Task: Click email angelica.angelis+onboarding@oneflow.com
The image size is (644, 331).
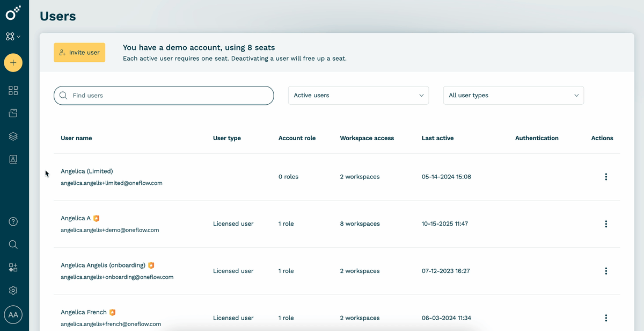Action: click(x=117, y=277)
